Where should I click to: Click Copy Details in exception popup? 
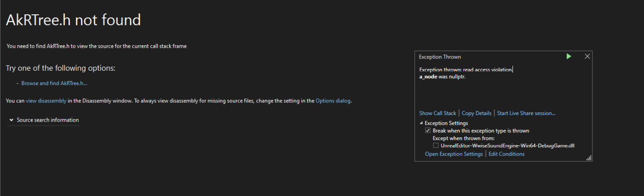[x=477, y=113]
